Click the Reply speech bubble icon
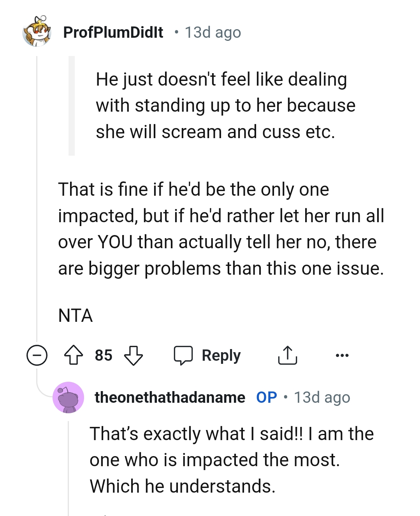The image size is (420, 516). pos(184,355)
